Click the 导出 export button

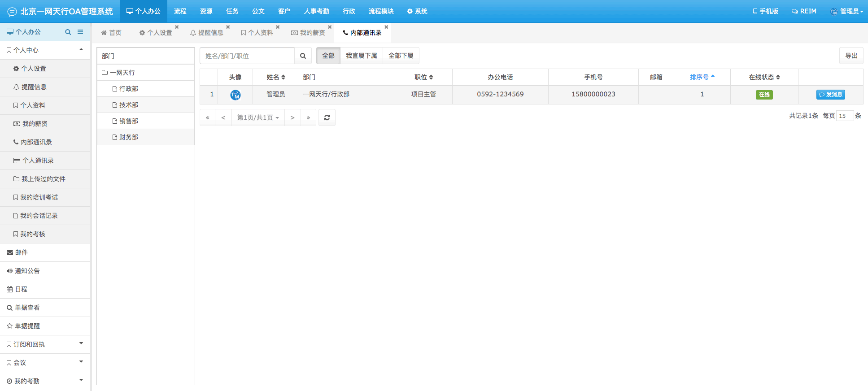click(851, 56)
